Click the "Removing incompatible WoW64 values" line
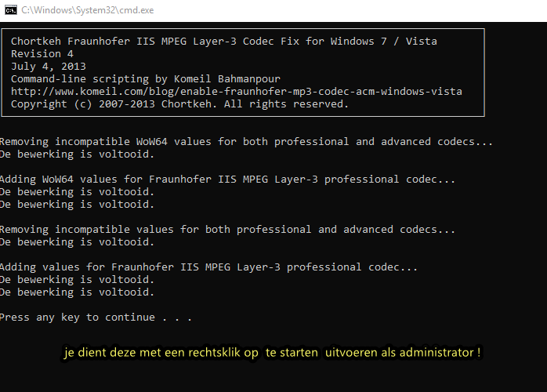The image size is (547, 392). pos(246,142)
